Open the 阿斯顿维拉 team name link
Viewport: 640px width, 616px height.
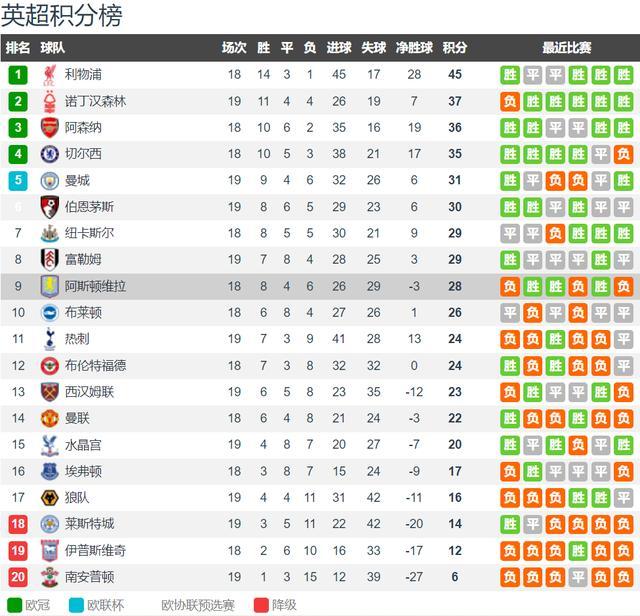(95, 286)
